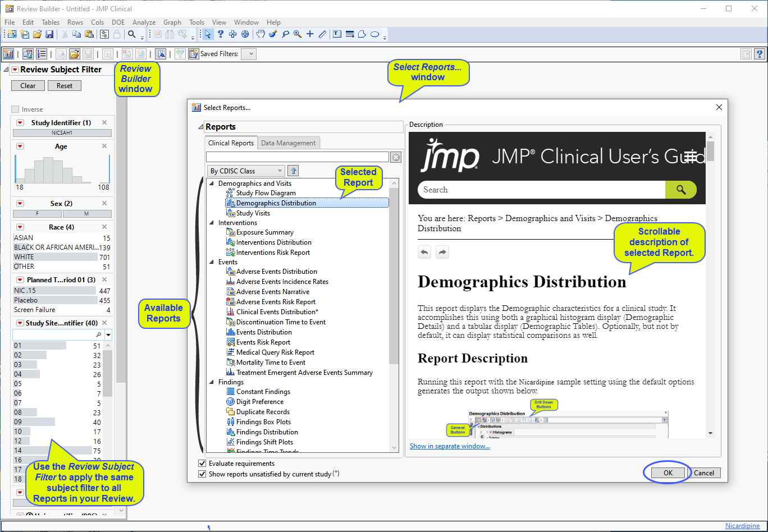Collapse the Demographics and Visits group
This screenshot has width=768, height=532.
212,184
